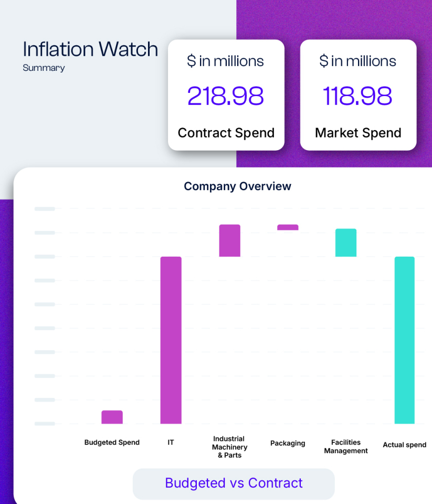The image size is (432, 504).
Task: Click the Industrial Machinery & Parts label
Action: [229, 447]
